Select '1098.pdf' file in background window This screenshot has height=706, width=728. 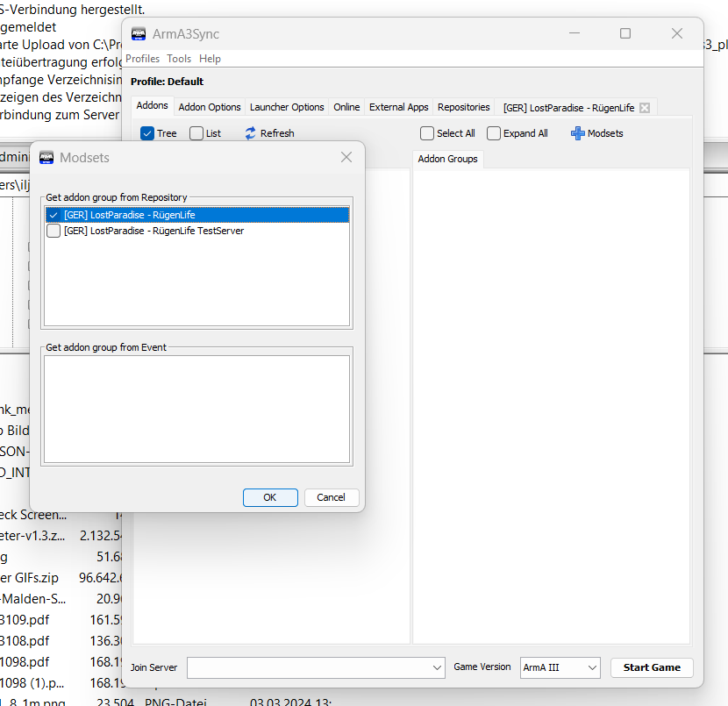click(25, 662)
